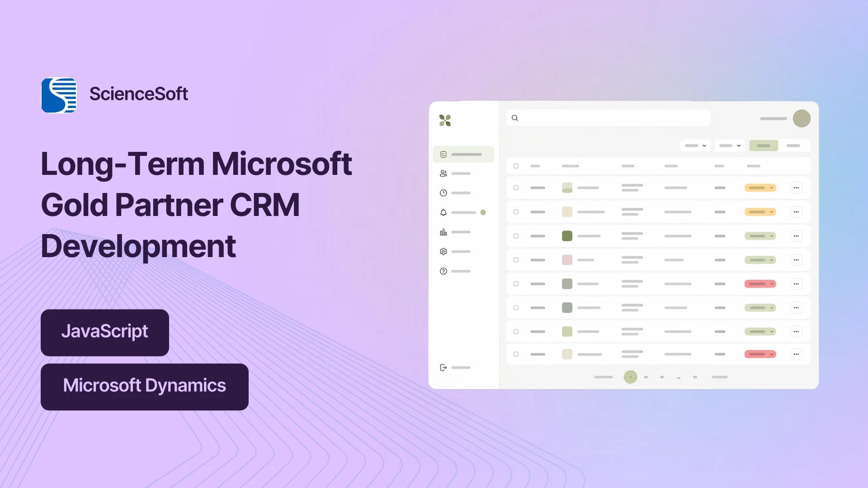Open ellipsis menu in pink thumbnail row

tap(796, 260)
